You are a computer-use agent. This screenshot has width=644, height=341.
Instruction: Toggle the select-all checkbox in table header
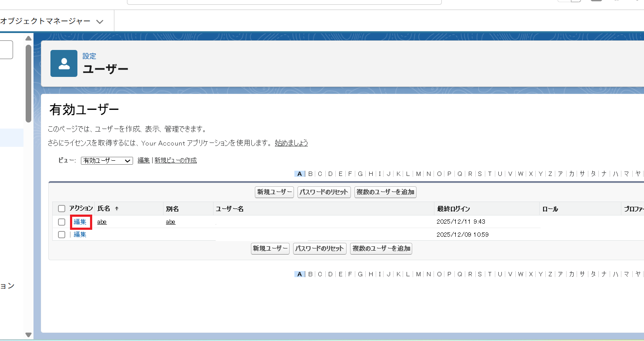(62, 209)
